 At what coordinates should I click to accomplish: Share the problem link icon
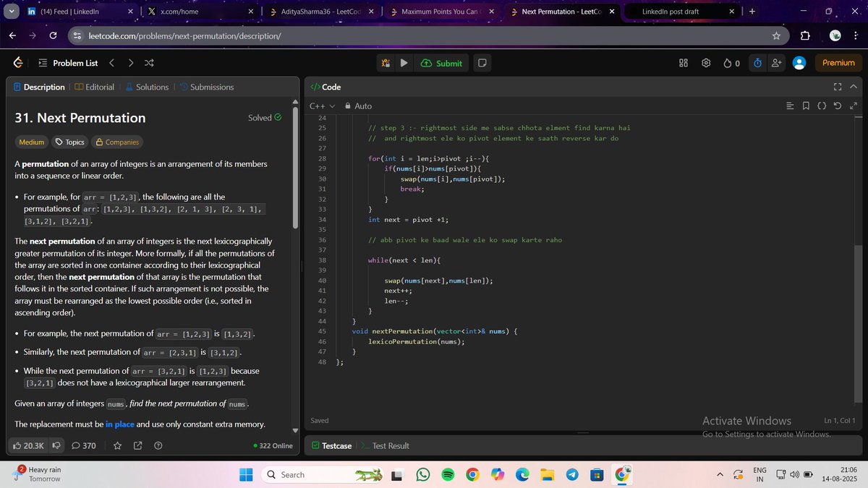[x=137, y=446]
